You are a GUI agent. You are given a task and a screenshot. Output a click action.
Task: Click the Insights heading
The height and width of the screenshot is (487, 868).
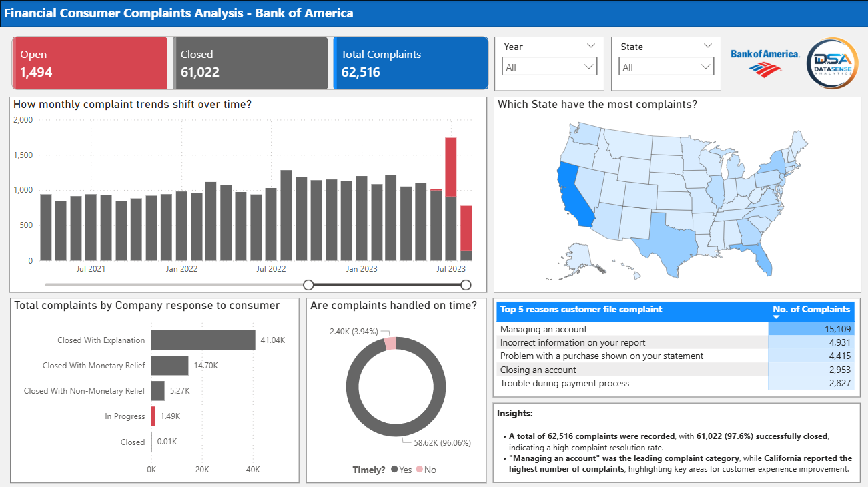click(515, 414)
